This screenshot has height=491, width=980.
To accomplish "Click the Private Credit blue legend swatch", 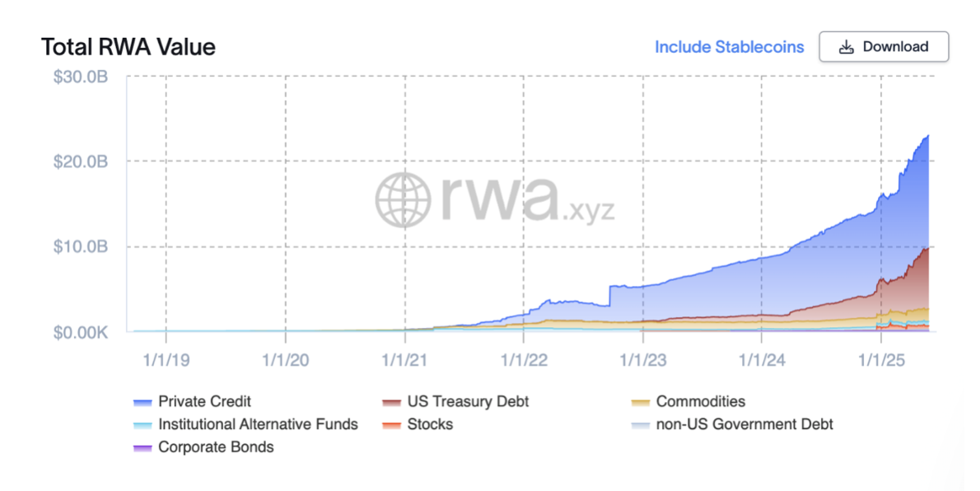I will pyautogui.click(x=142, y=402).
